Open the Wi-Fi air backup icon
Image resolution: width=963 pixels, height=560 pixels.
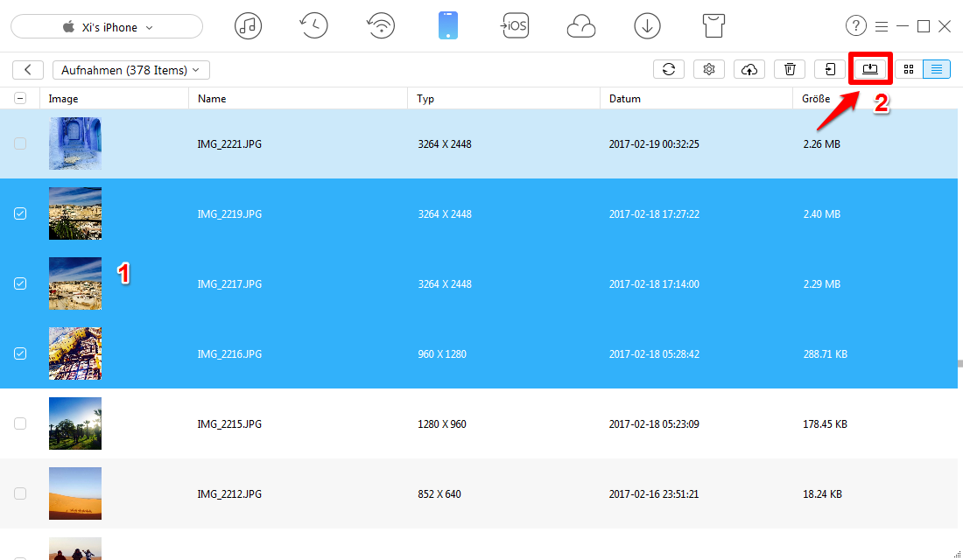(381, 26)
